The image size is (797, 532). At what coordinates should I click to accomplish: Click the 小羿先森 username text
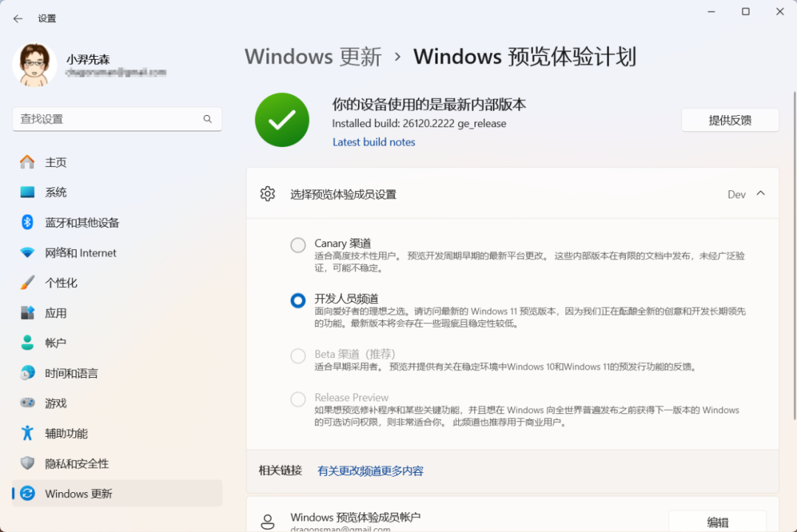88,60
